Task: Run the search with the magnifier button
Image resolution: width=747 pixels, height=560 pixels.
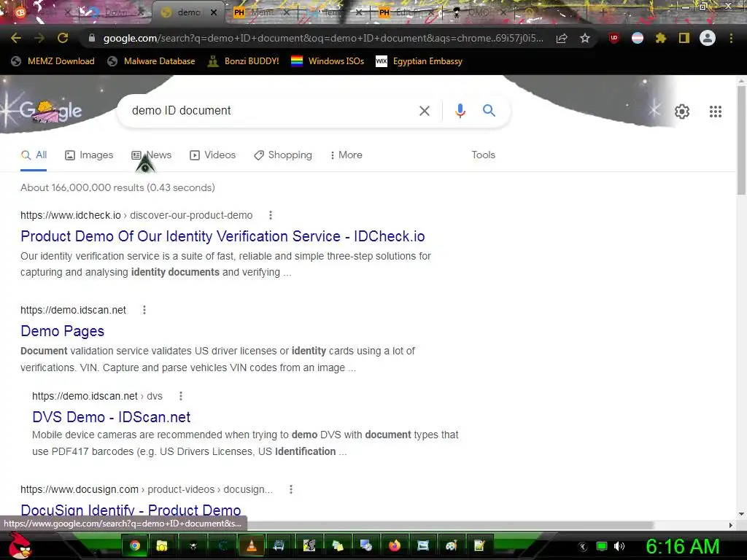Action: (x=489, y=111)
